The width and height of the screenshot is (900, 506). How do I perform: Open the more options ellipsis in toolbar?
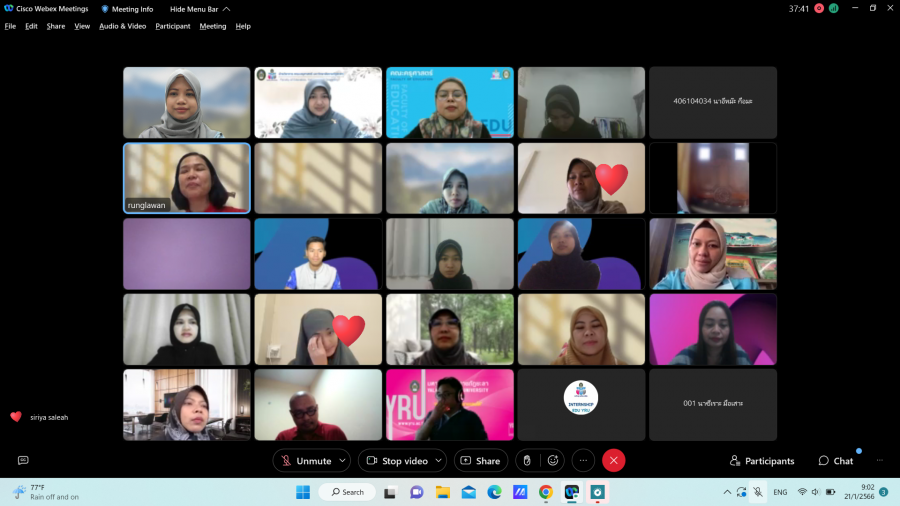[x=583, y=460]
